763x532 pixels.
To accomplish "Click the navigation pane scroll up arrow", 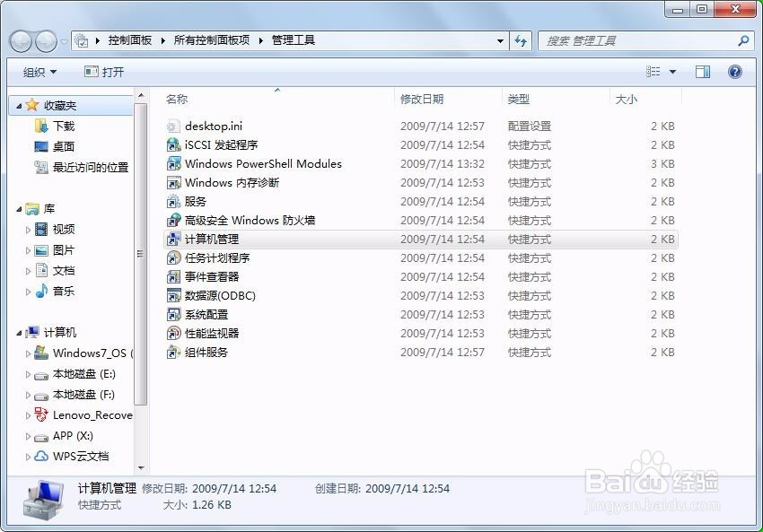I will click(x=141, y=95).
